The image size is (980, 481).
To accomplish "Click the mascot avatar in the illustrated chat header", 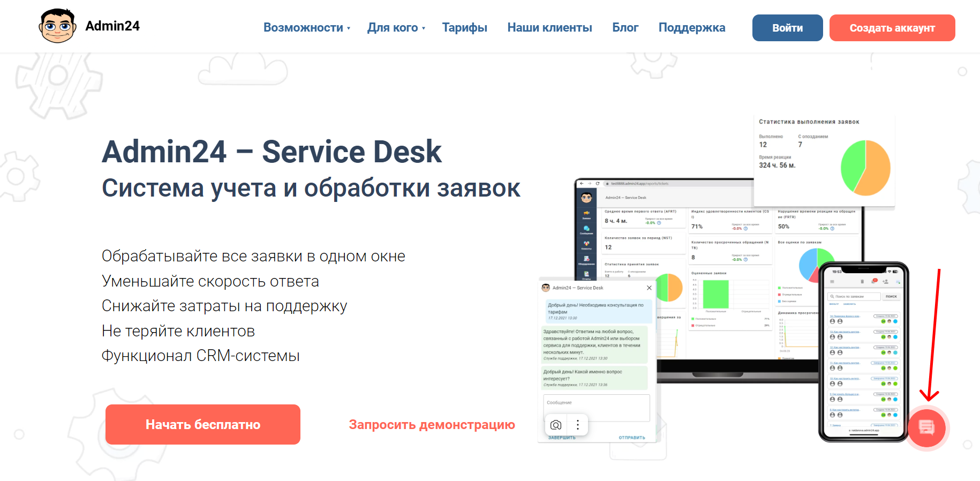I will (x=546, y=288).
